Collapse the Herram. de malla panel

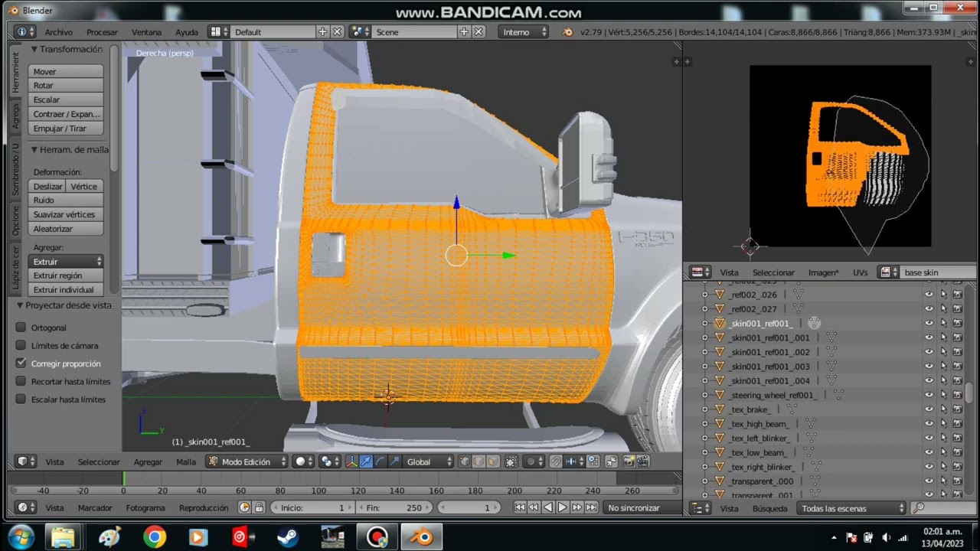pos(34,149)
